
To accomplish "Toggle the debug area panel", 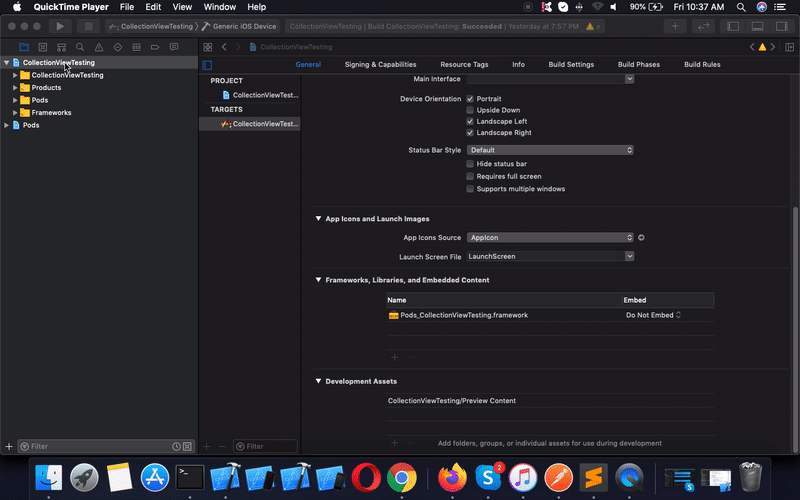I will click(x=757, y=26).
